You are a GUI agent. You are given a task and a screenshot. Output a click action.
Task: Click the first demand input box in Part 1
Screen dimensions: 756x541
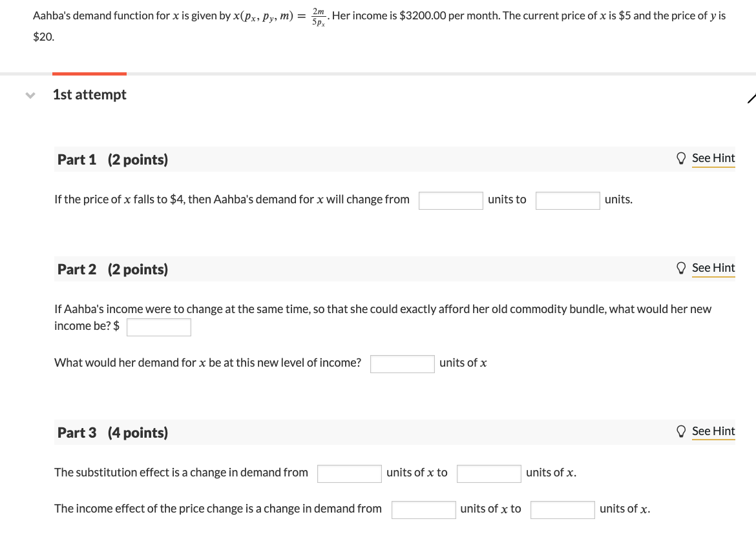point(451,200)
